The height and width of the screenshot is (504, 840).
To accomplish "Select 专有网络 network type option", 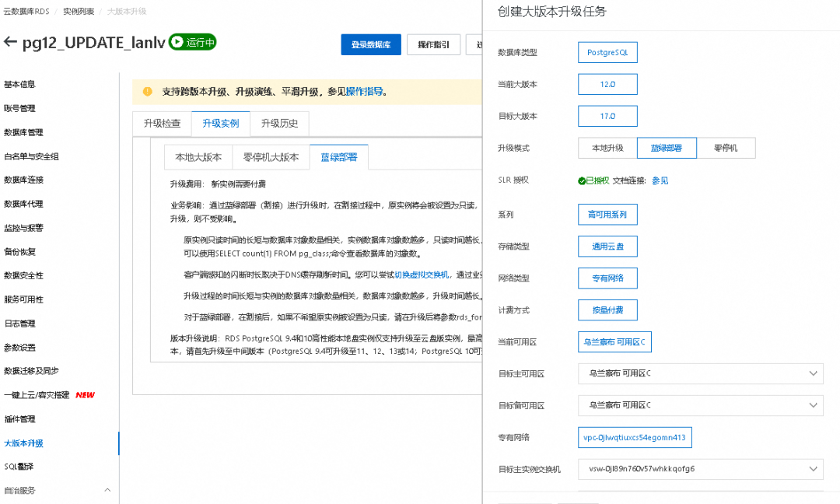I will (x=607, y=278).
